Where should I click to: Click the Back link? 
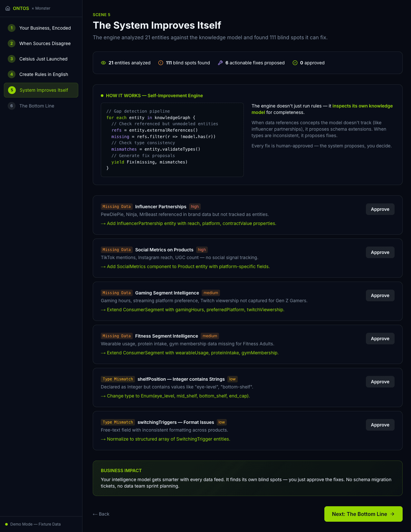[101, 514]
